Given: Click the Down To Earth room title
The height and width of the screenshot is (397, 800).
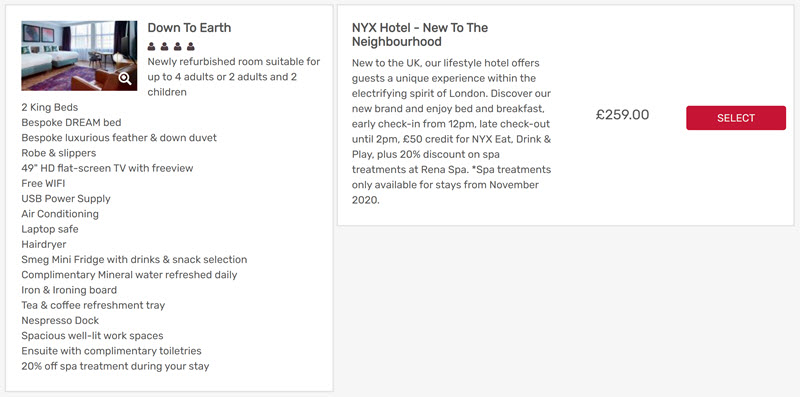Looking at the screenshot, I should point(189,28).
